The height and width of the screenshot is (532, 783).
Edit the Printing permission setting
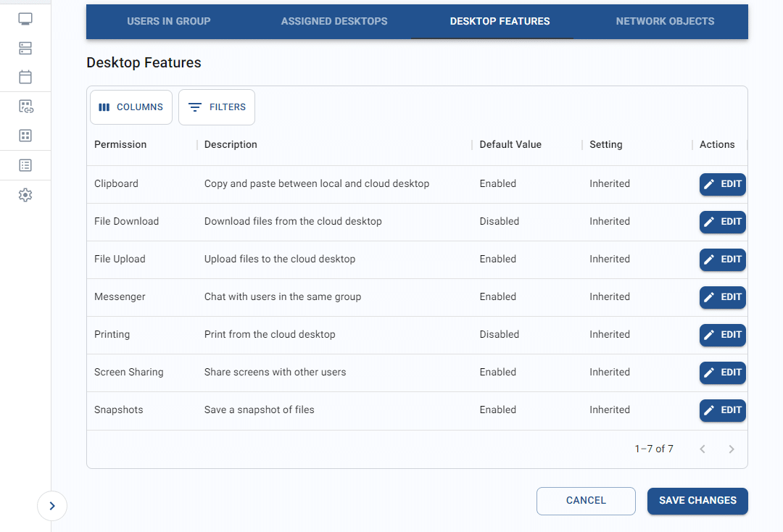point(722,335)
